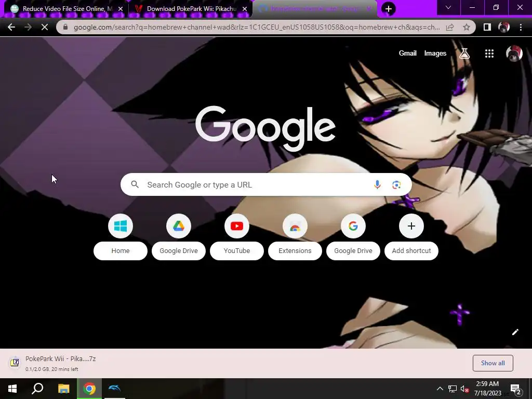532x399 pixels.
Task: Open the Dolphin emulator taskbar icon
Action: (x=114, y=389)
